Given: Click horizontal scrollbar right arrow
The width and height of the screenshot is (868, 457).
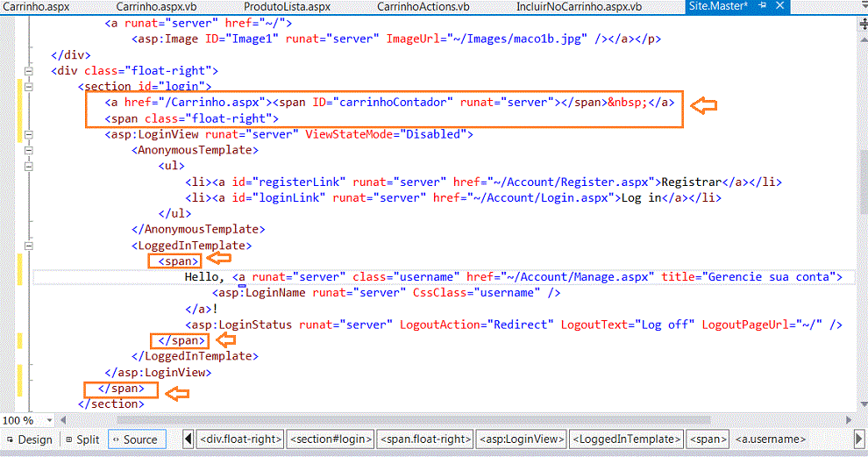Looking at the screenshot, I should 848,420.
